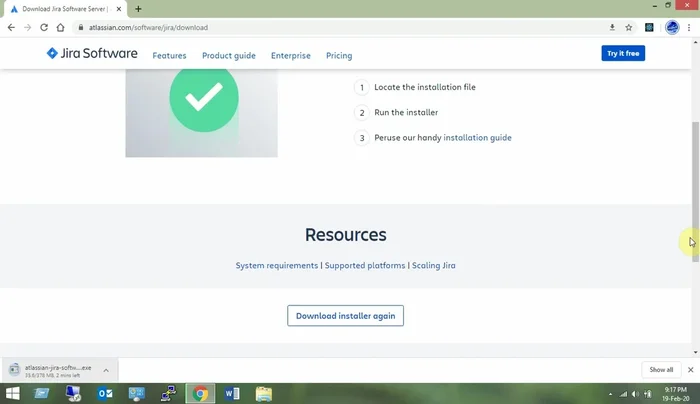Open the Chrome profile avatar

pos(672,28)
